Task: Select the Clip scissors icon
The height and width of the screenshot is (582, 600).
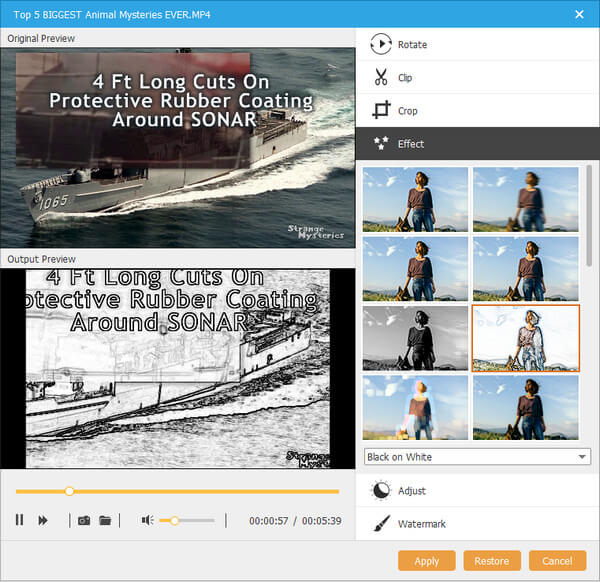Action: tap(380, 77)
